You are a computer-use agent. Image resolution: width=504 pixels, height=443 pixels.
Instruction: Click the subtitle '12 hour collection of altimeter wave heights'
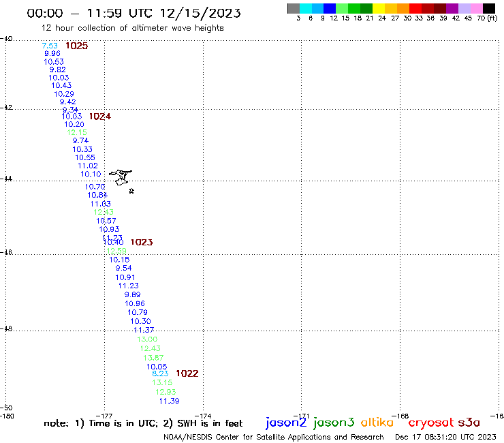[132, 28]
